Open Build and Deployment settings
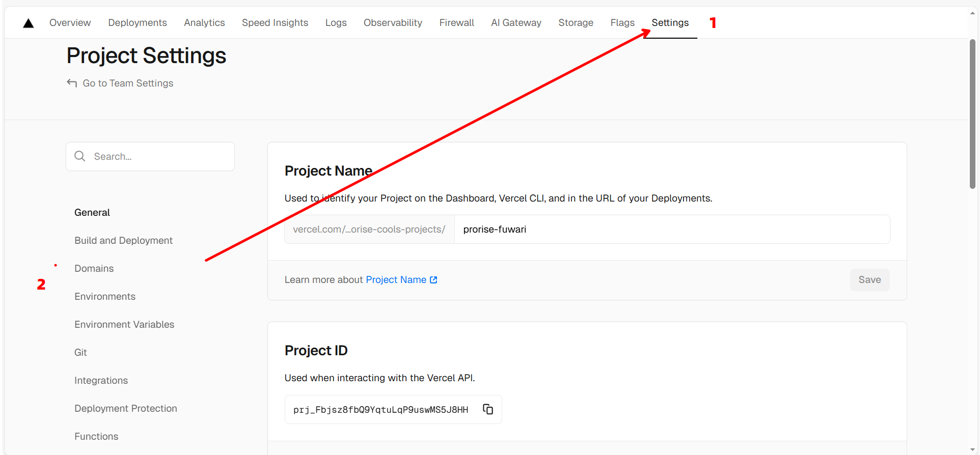This screenshot has width=980, height=455. tap(123, 240)
